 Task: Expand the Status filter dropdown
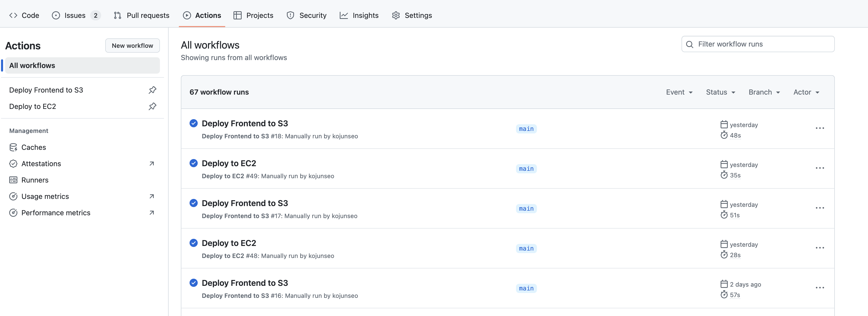click(x=720, y=92)
